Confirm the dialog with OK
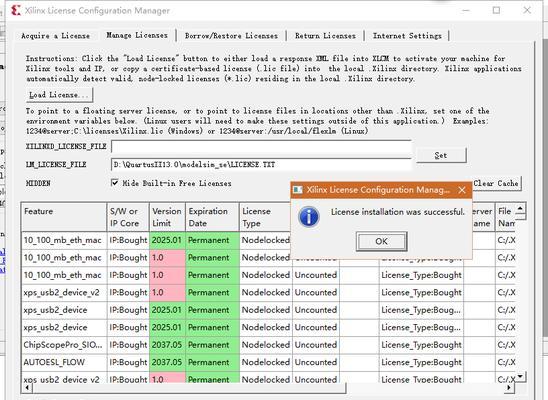548x400 pixels. (381, 241)
